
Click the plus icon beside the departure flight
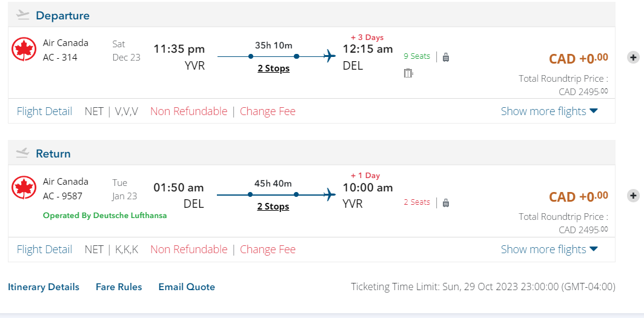[632, 58]
